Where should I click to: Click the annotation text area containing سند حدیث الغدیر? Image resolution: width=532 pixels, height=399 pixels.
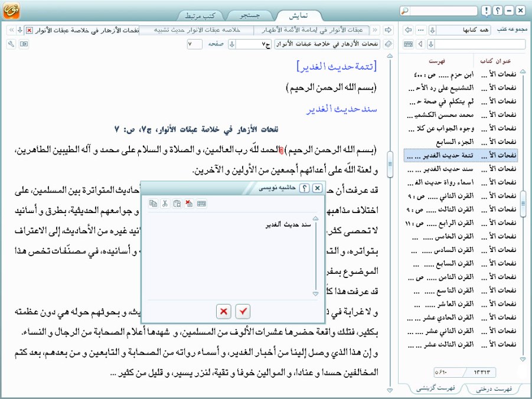230,256
